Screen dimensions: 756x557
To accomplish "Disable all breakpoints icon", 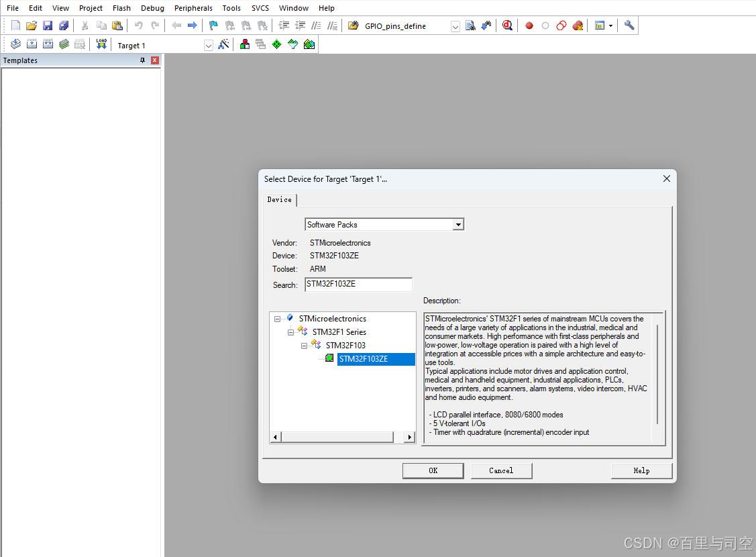I will [x=561, y=26].
